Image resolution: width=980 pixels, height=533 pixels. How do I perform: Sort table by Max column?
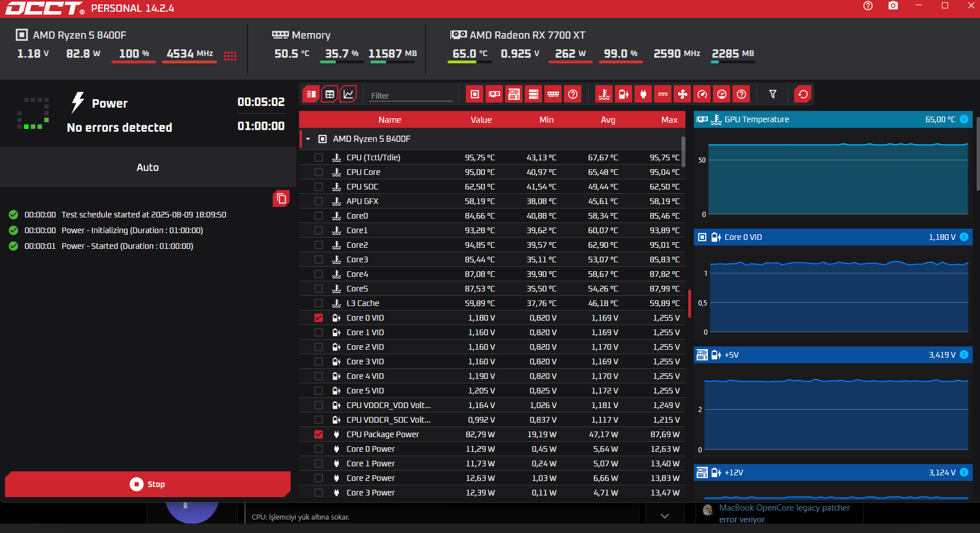tap(669, 120)
